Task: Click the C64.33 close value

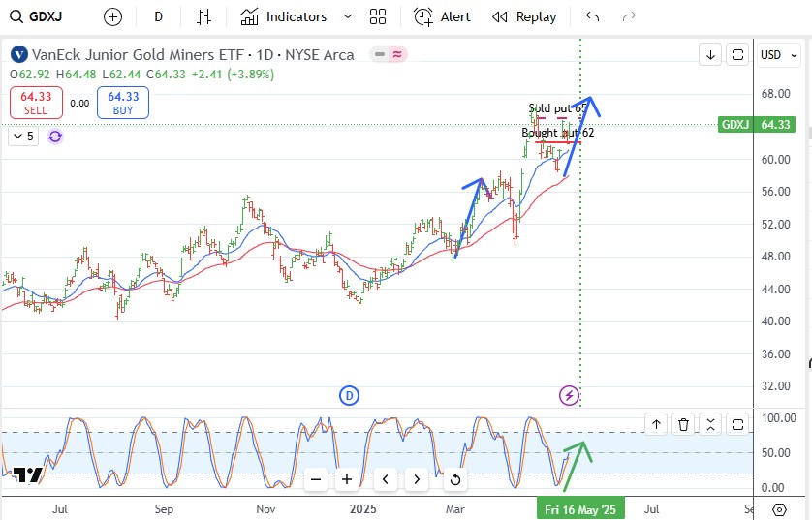Action: coord(166,74)
